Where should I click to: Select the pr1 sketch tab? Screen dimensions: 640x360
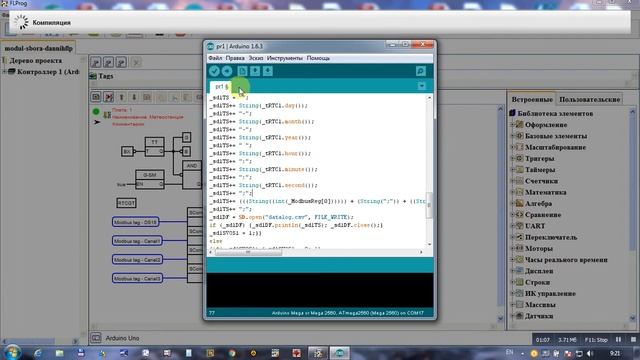tap(222, 87)
